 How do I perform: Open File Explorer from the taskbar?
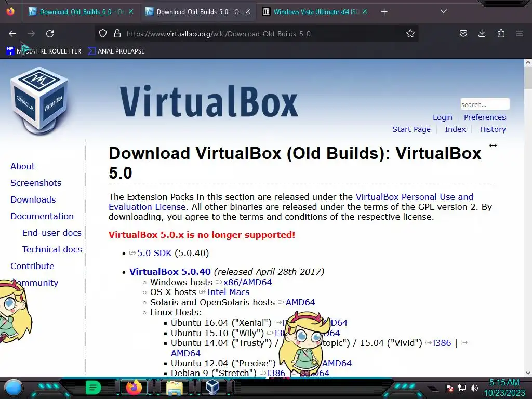(x=175, y=388)
